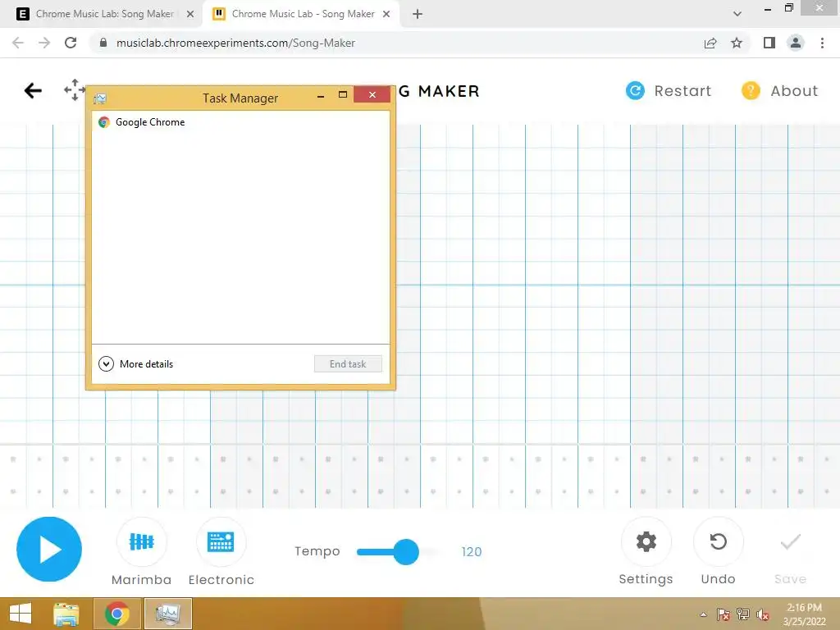The image size is (840, 630).
Task: Click the network tray icon
Action: pos(742,614)
